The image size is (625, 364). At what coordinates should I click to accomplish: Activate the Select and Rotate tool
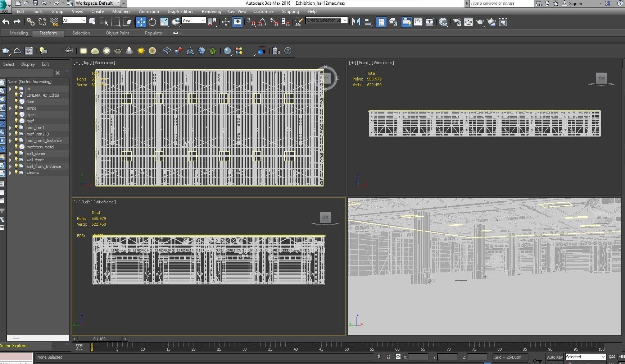point(152,22)
